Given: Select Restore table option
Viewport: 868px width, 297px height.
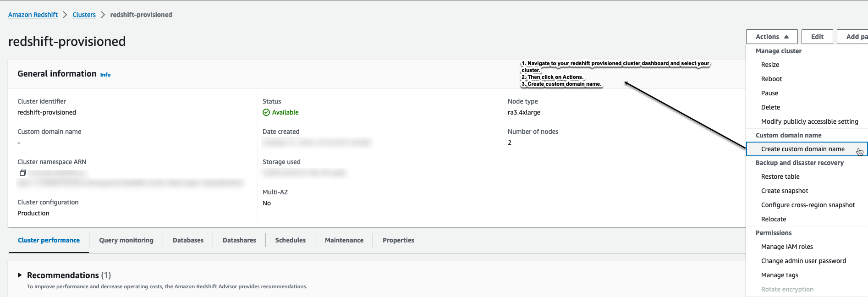Looking at the screenshot, I should (x=780, y=176).
